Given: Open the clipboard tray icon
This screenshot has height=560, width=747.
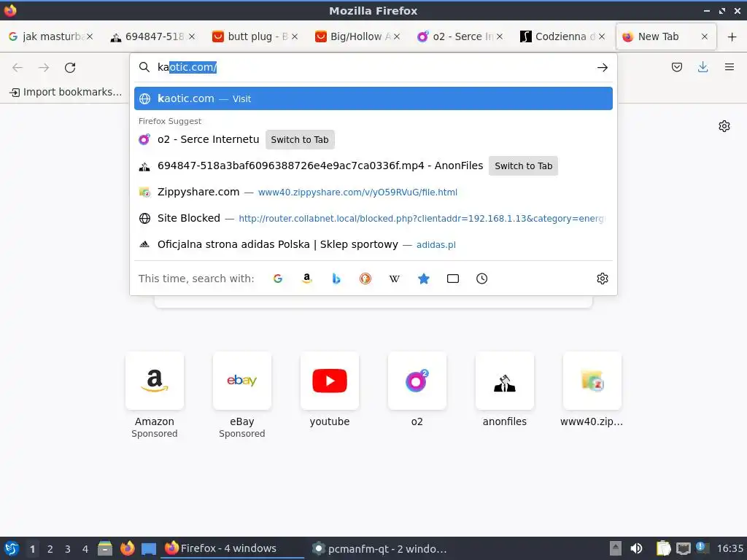Looking at the screenshot, I should tap(662, 548).
